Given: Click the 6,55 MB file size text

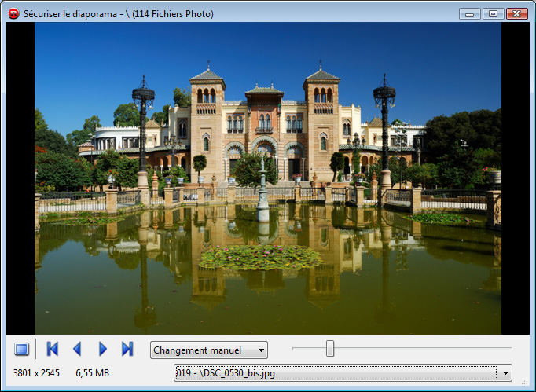Looking at the screenshot, I should click(x=92, y=373).
